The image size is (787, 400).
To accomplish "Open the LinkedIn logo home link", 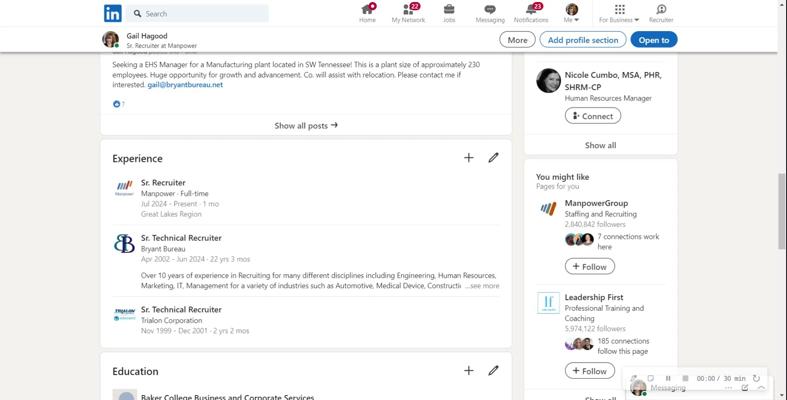I will pyautogui.click(x=112, y=13).
